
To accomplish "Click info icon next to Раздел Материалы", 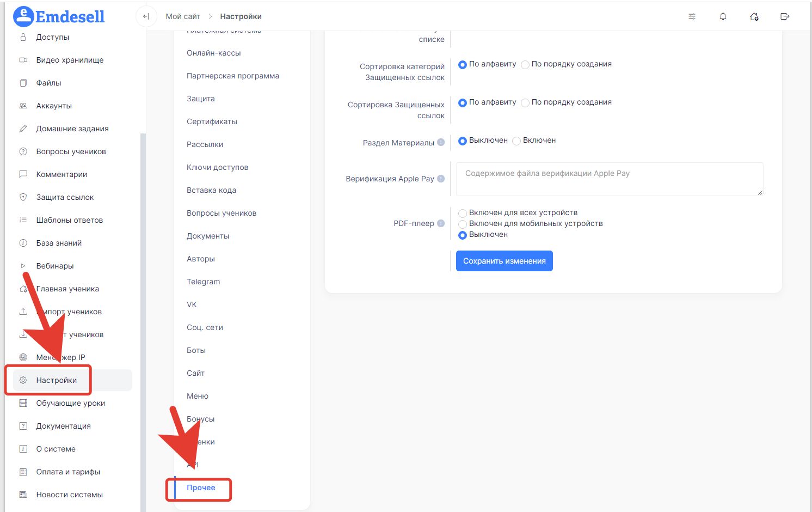I will click(441, 142).
